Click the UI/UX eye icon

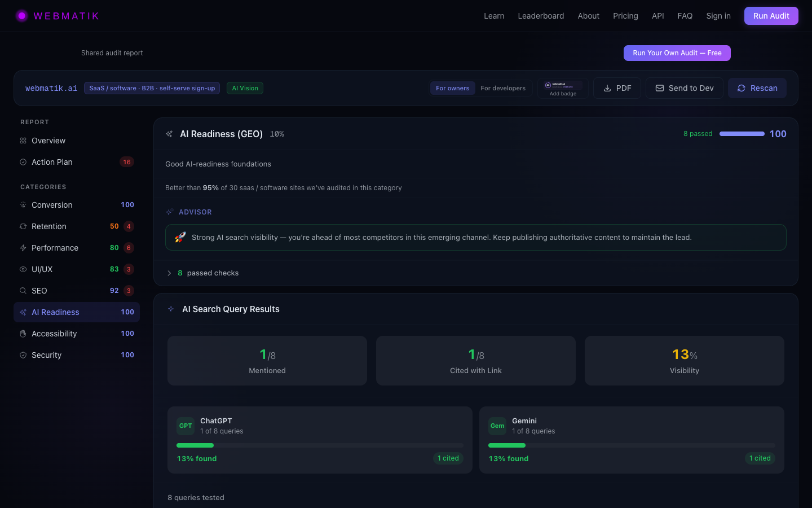pos(23,269)
